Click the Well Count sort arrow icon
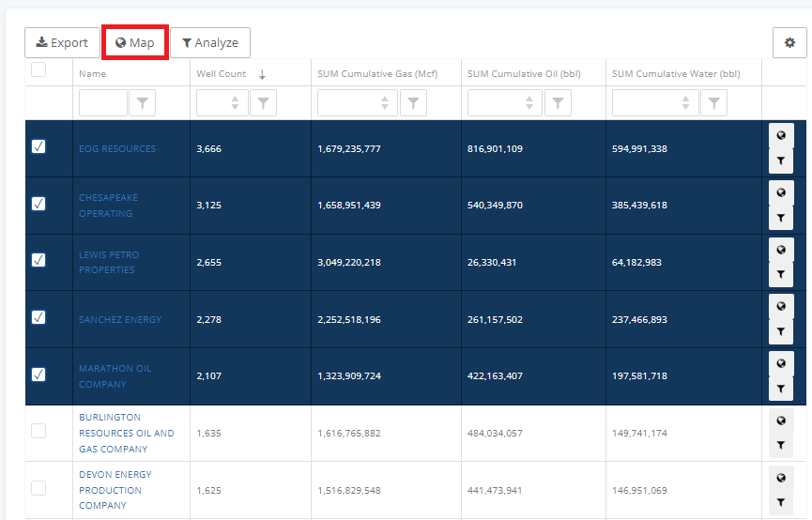The width and height of the screenshot is (812, 520). [262, 74]
